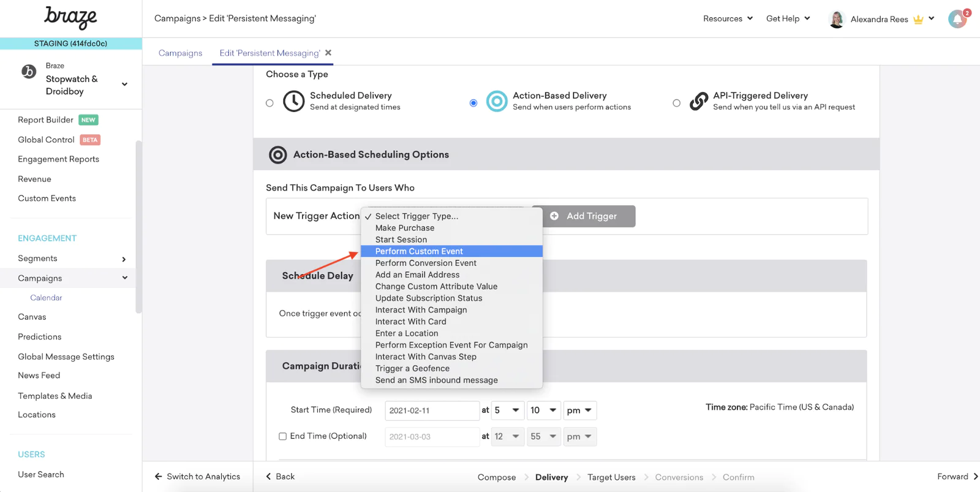This screenshot has height=492, width=980.
Task: Choose Perform Exception Event For Campaign
Action: tap(451, 344)
